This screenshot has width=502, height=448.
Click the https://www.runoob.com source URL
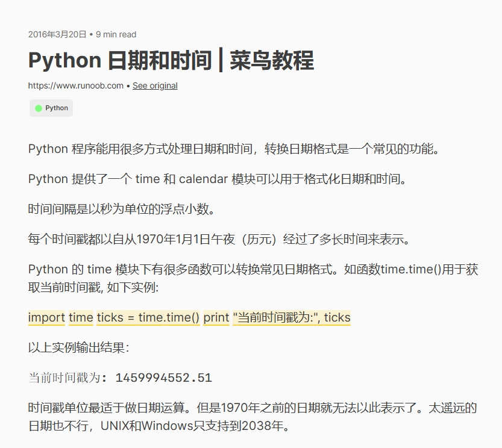tap(75, 86)
